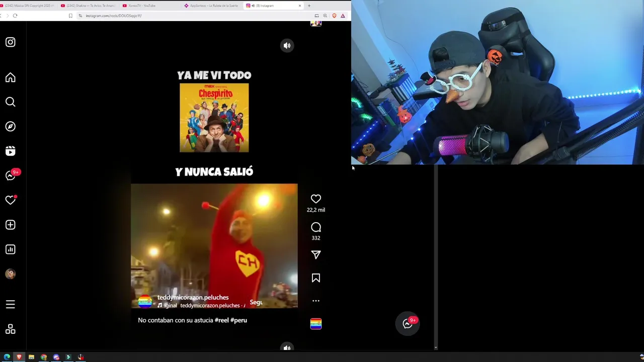The width and height of the screenshot is (644, 362).
Task: Create a new post with plus icon
Action: [11, 225]
